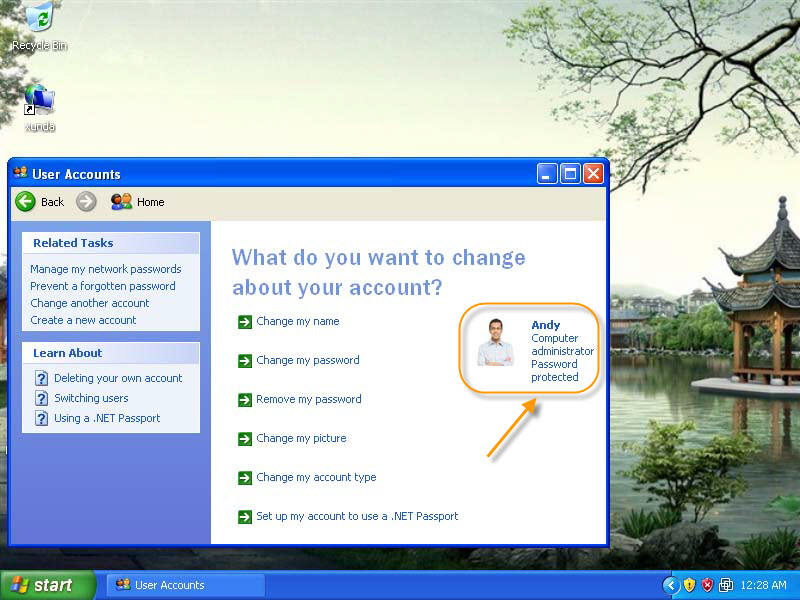The image size is (800, 600).
Task: Open the Start menu
Action: [x=47, y=585]
